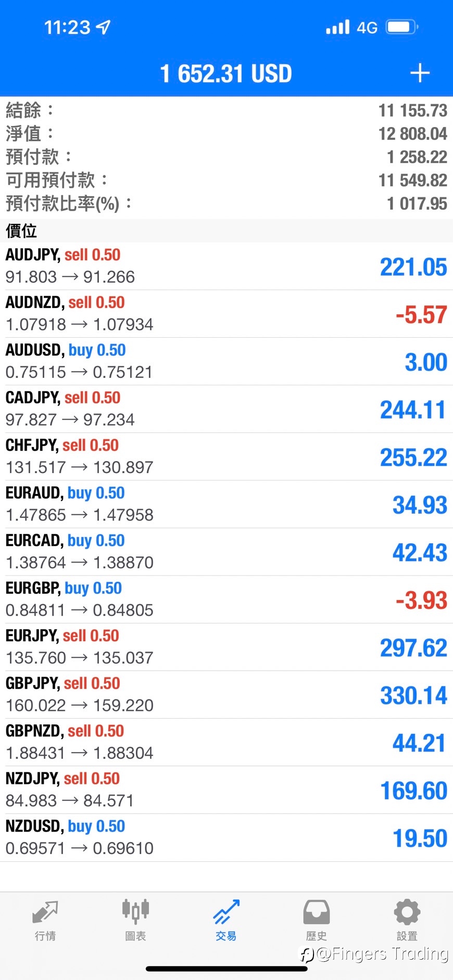Tap the 預付款比率(%) margin level row
453x980 pixels.
point(227,203)
